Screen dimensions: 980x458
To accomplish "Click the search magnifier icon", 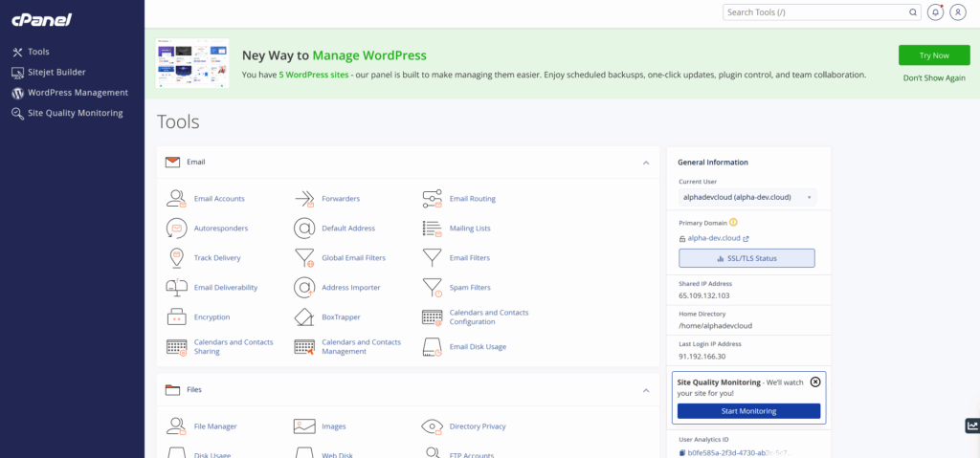I will (x=912, y=11).
